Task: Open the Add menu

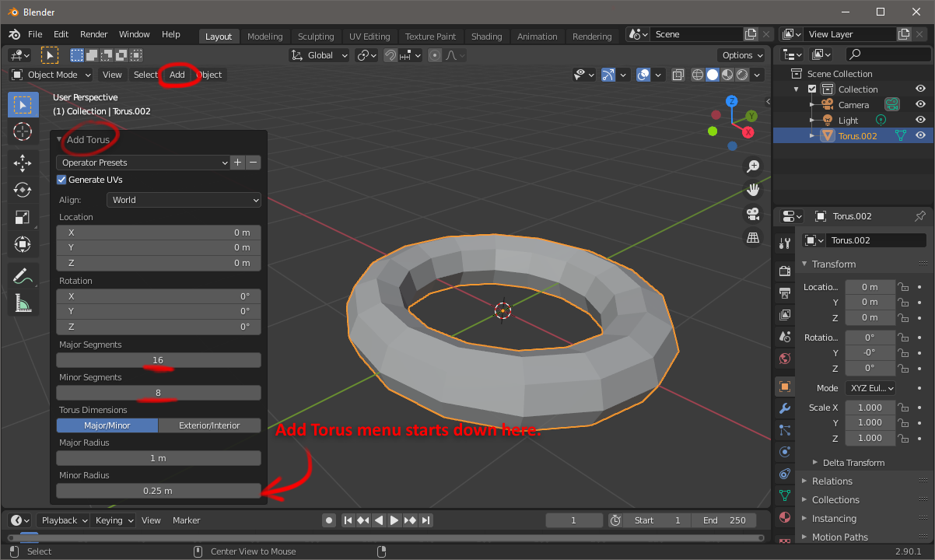Action: 177,75
